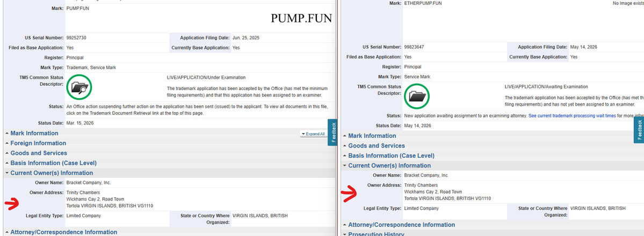Click owner name Bracket Company, Inc. on PUMP.FUN page
The image size is (644, 236).
coord(88,183)
